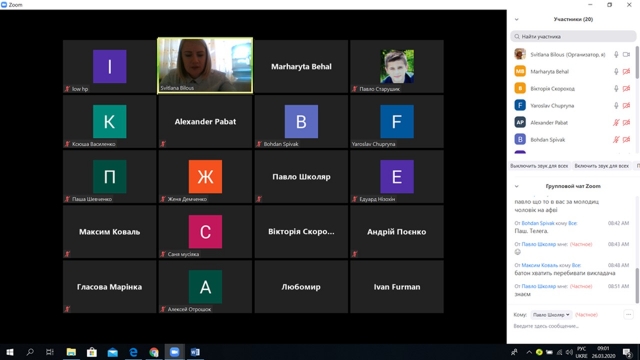Click Bohdan Spivak sender link in chat
This screenshot has height=360, width=640.
[538, 223]
